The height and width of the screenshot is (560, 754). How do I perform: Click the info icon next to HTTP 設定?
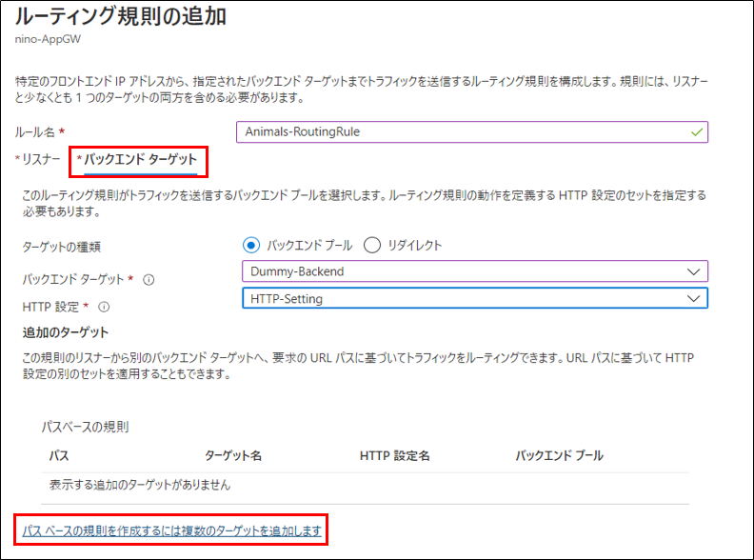click(104, 307)
